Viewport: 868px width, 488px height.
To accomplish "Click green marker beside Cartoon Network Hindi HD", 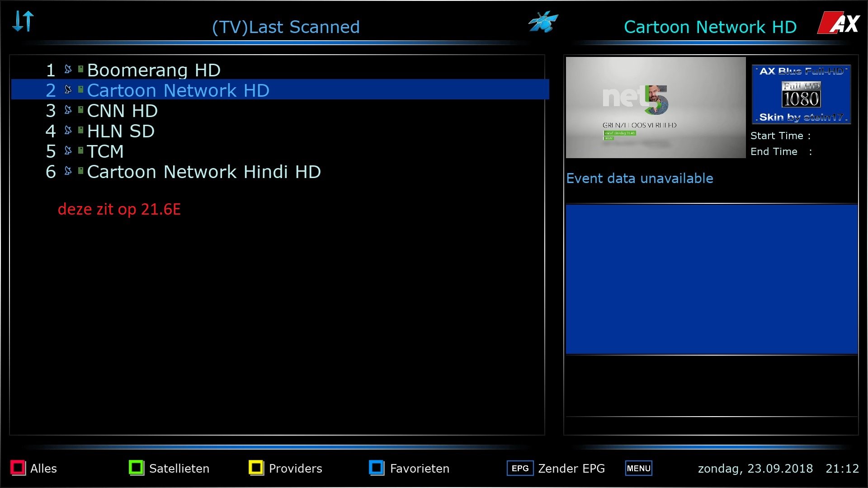I will [x=80, y=171].
